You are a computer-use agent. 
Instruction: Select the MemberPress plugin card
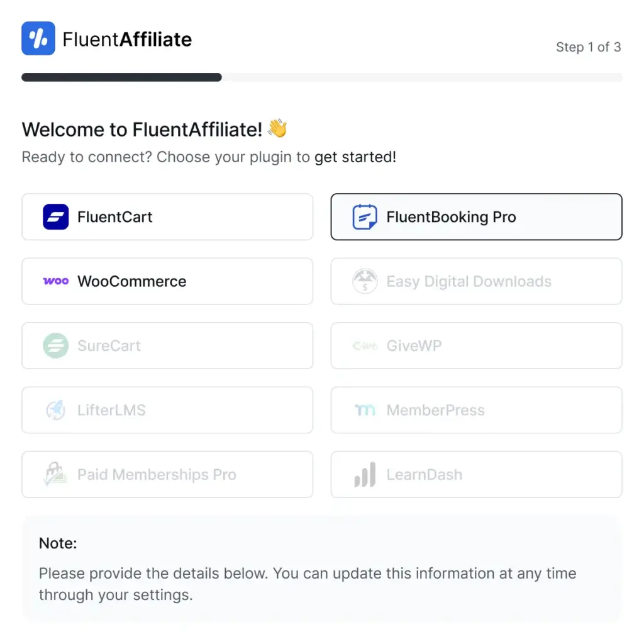(477, 410)
